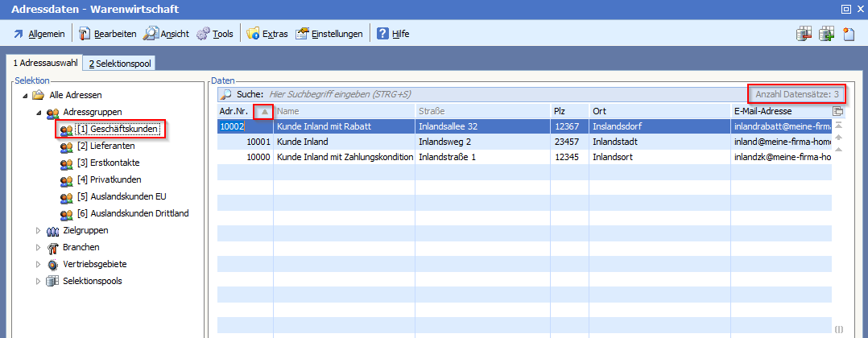Expand the Branchen tree node
The height and width of the screenshot is (338, 868).
click(x=39, y=247)
